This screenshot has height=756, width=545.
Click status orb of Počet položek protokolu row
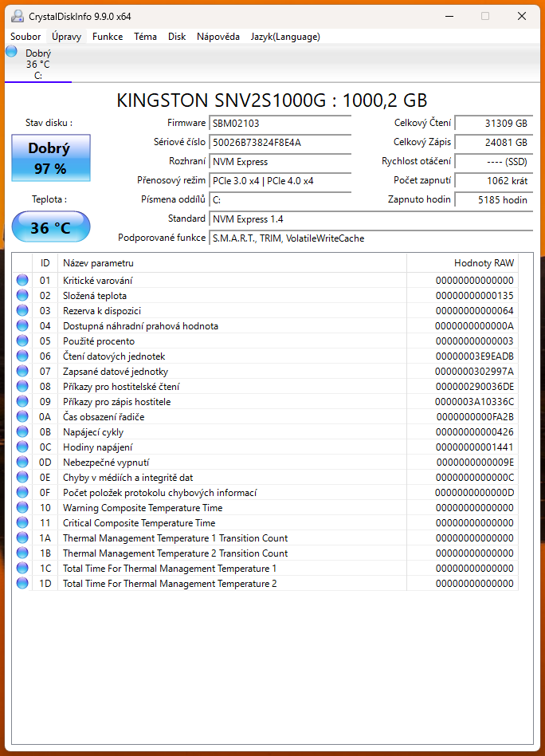coord(22,492)
